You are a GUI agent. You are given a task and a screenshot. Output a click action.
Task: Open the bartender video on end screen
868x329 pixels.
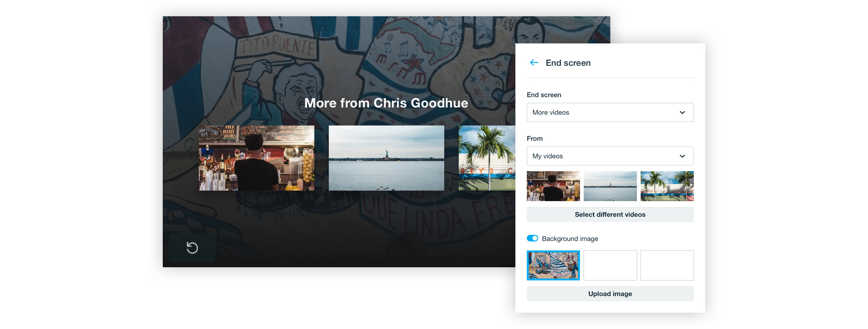(257, 158)
